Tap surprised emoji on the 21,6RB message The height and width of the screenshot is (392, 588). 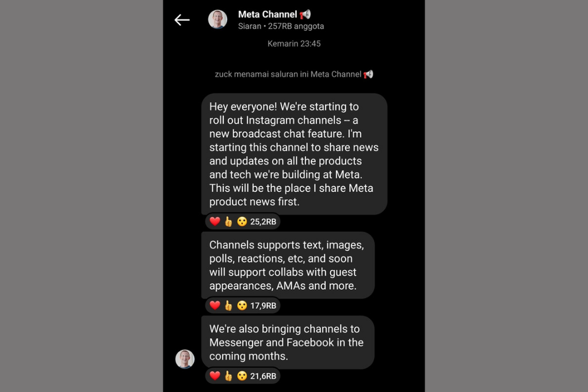pos(242,376)
